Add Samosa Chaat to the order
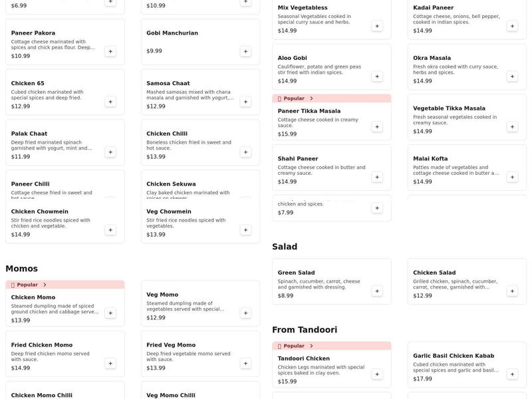The height and width of the screenshot is (399, 532). (245, 101)
